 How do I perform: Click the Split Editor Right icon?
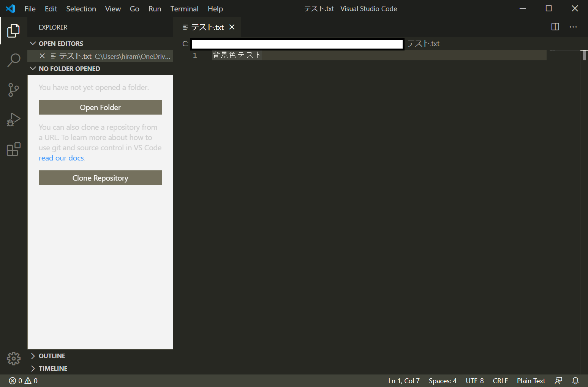click(x=555, y=27)
